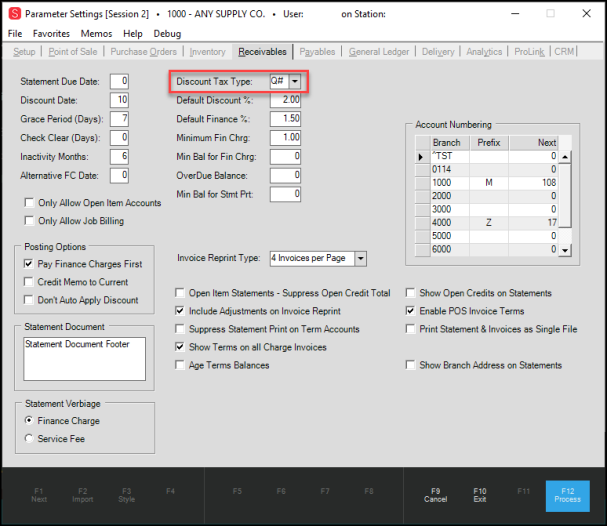Check Open Item Statements Suppress Open Credit Total
The width and height of the screenshot is (607, 526).
(x=180, y=293)
